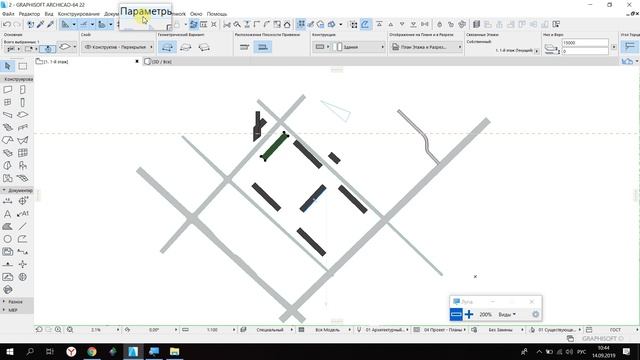This screenshot has width=640, height=360.
Task: Open the home story arrow button
Action: (536, 51)
